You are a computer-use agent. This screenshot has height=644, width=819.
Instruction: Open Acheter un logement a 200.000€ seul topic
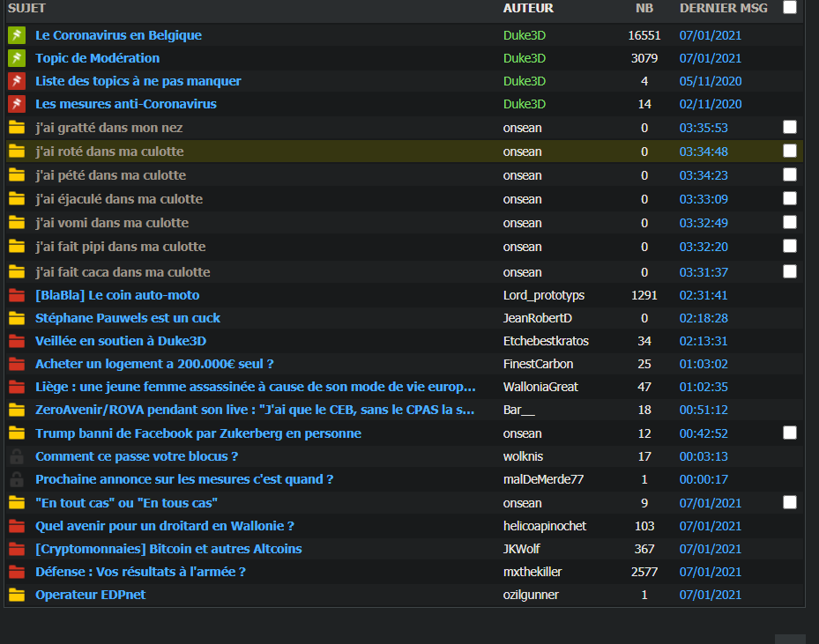[154, 364]
